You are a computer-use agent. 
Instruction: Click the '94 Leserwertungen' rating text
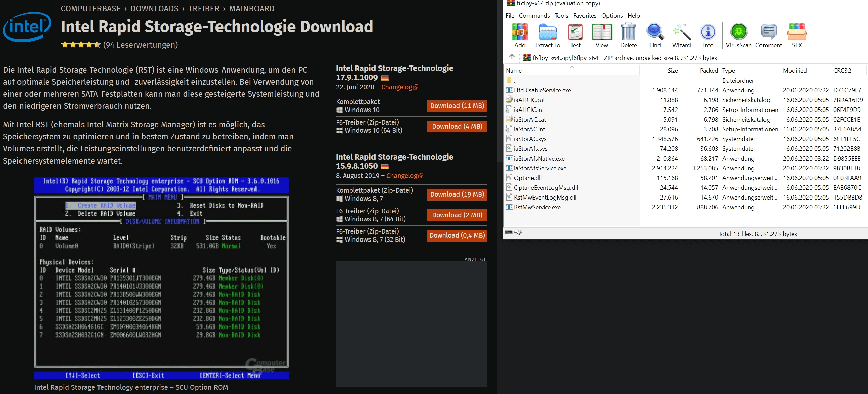tap(140, 45)
